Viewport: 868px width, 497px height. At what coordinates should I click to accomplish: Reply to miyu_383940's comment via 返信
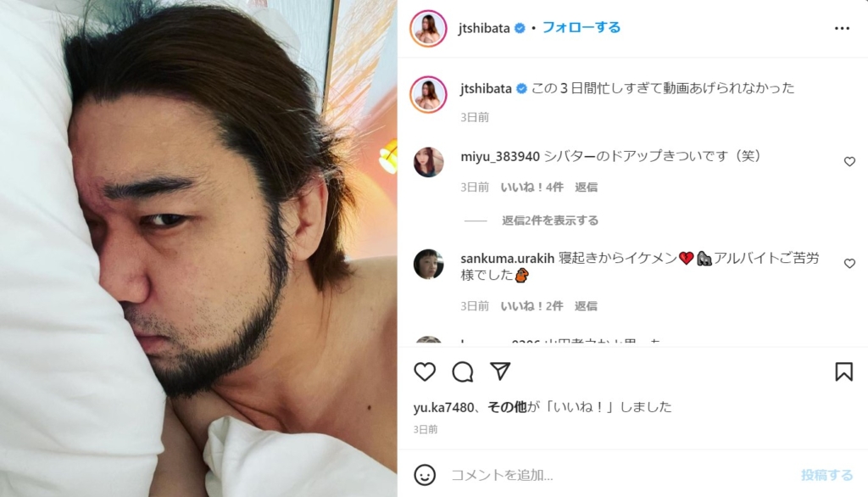(586, 187)
